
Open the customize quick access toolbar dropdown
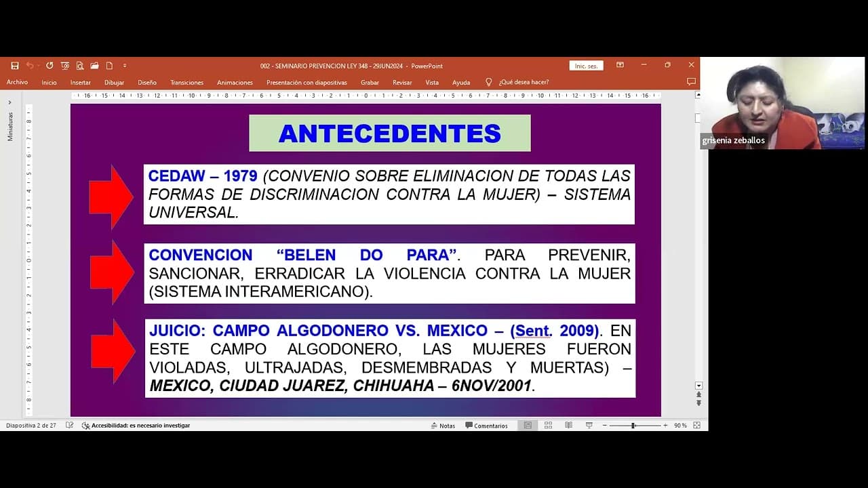125,66
